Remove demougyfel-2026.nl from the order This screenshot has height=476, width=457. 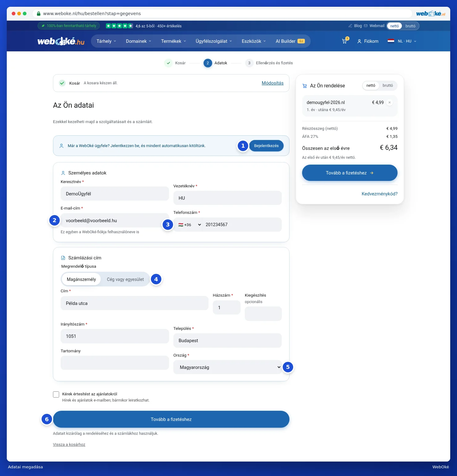point(390,102)
